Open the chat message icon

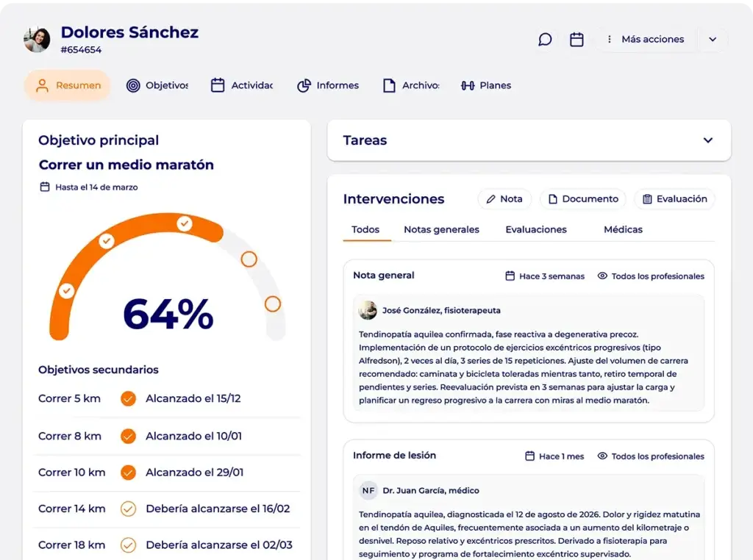(x=545, y=40)
